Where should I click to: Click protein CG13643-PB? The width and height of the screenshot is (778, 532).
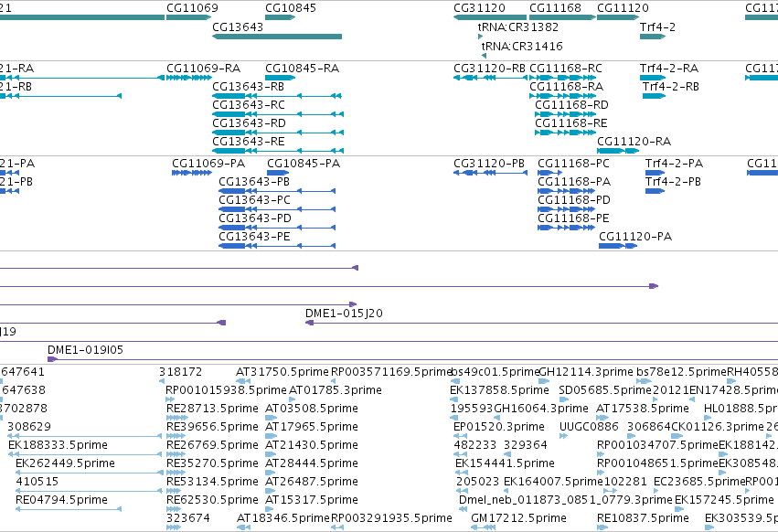pos(277,191)
